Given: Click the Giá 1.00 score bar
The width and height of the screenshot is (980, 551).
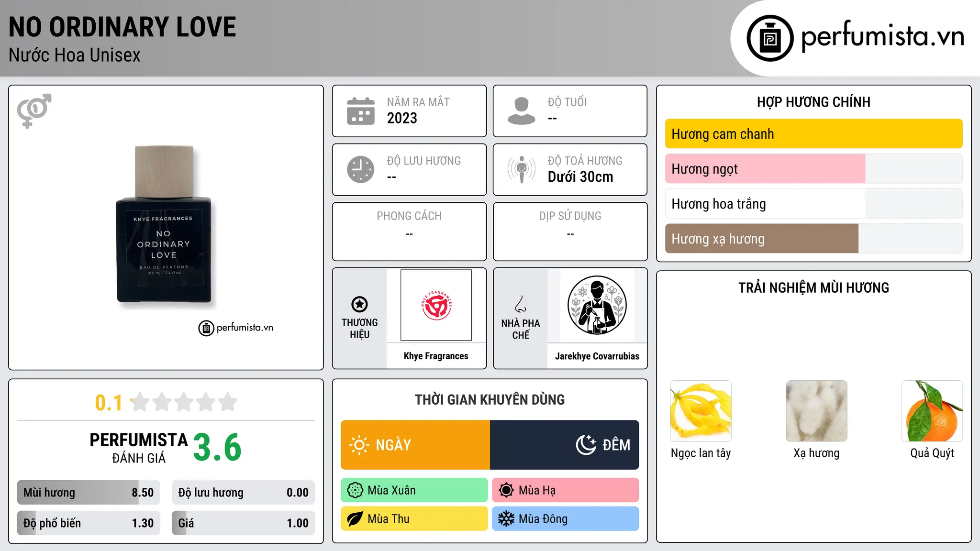Looking at the screenshot, I should tap(244, 523).
